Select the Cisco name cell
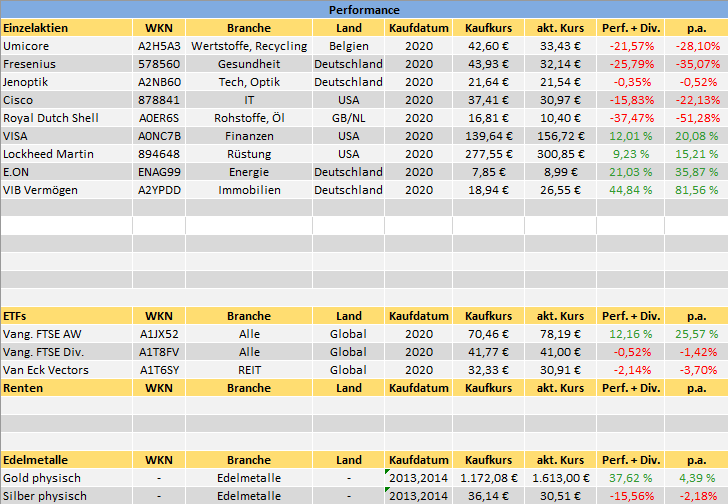 tap(67, 100)
